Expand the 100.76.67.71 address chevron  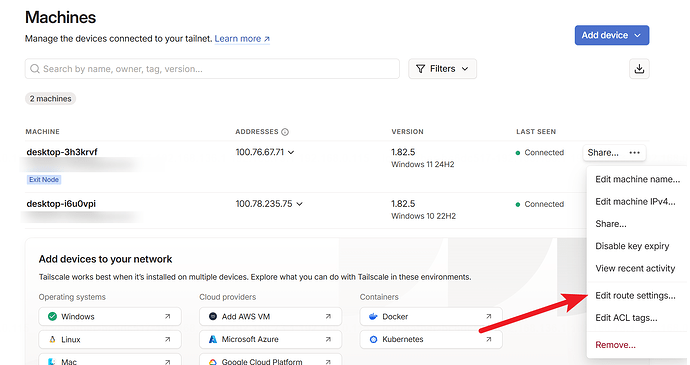click(x=291, y=152)
